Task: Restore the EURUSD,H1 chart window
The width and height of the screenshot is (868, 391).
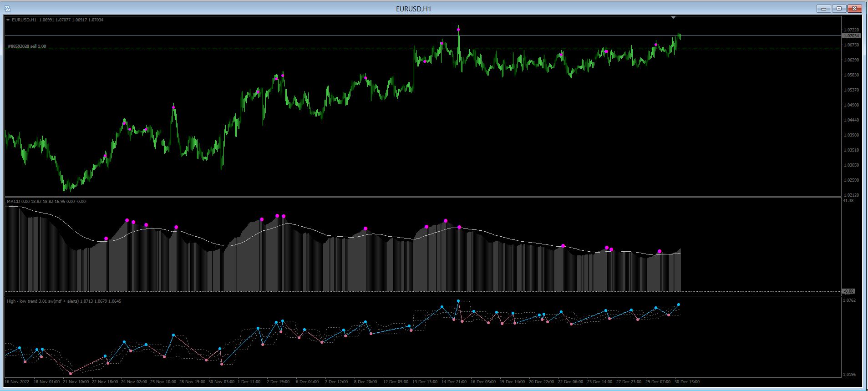Action: (x=839, y=9)
